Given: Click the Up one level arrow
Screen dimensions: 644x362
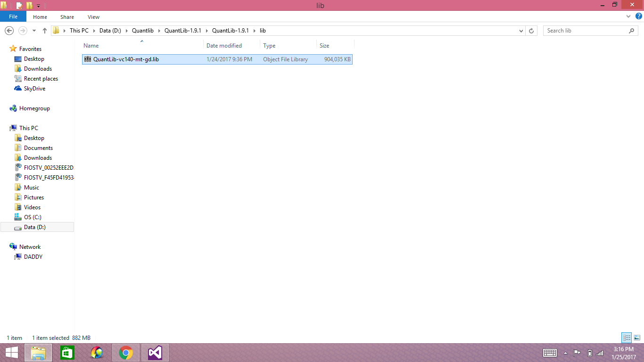Looking at the screenshot, I should [45, 31].
